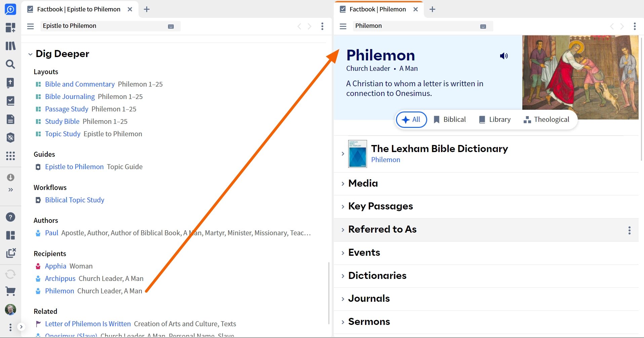Switch filter to Theological
The image size is (644, 338).
pyautogui.click(x=546, y=119)
